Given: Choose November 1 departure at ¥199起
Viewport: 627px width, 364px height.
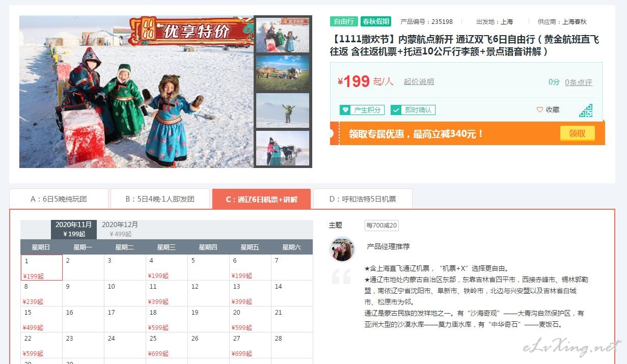Looking at the screenshot, I should coord(42,268).
